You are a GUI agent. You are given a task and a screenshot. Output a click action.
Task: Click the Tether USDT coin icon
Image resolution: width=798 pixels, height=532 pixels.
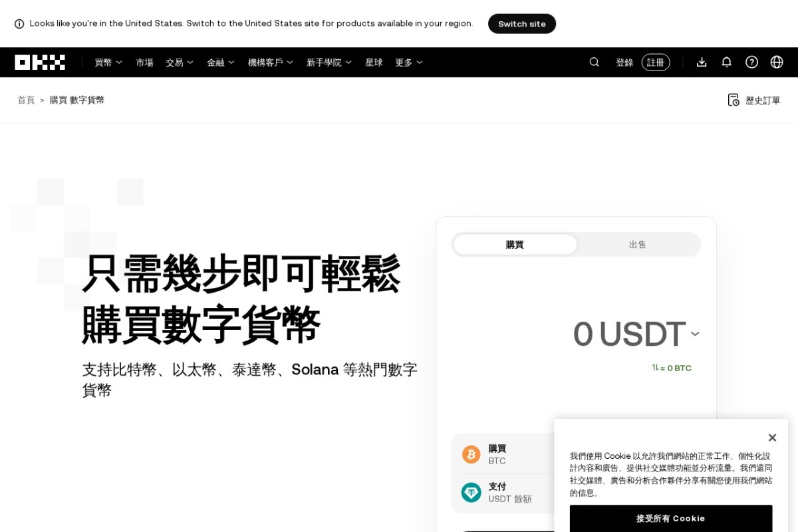click(471, 492)
